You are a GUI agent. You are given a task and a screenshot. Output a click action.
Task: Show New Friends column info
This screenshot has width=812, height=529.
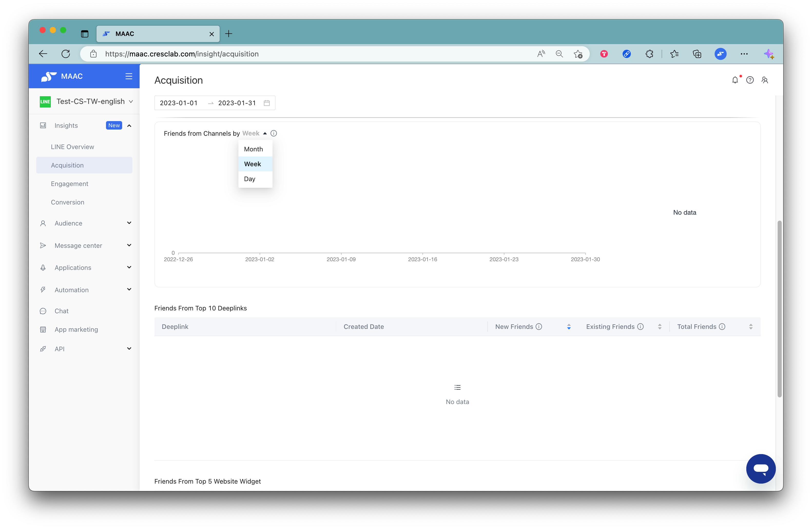pos(539,327)
